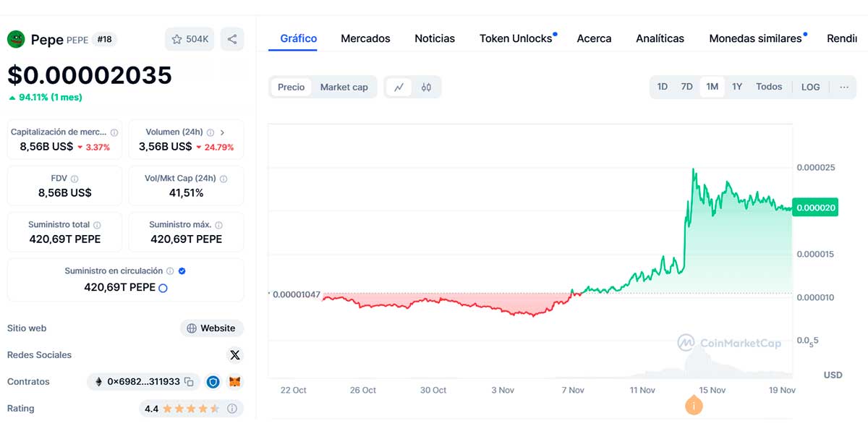Open the Token Unlocks tab

point(516,38)
